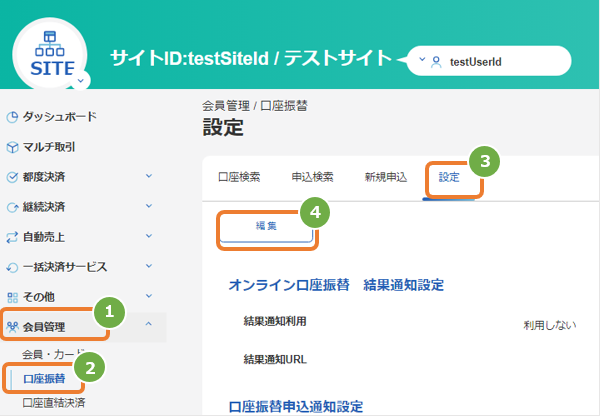600x418 pixels.
Task: Click the 一括決済サービス refresh icon
Action: [12, 267]
